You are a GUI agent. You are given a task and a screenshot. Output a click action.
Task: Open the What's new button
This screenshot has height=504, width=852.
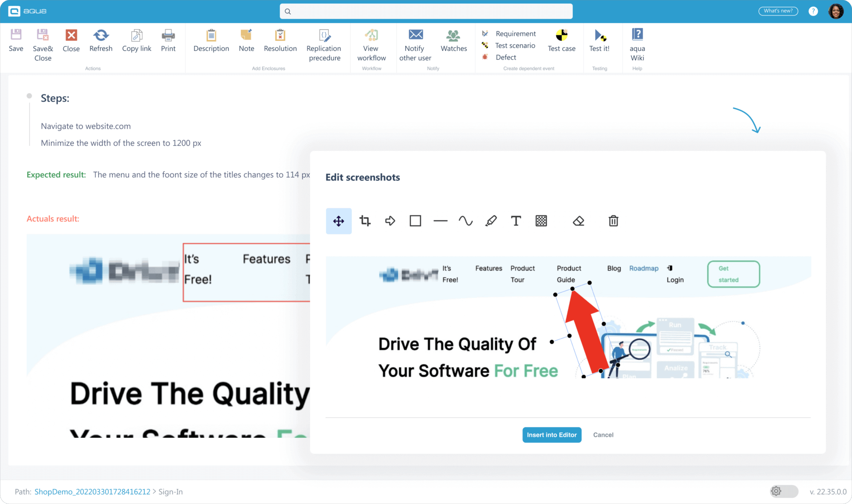(x=778, y=11)
